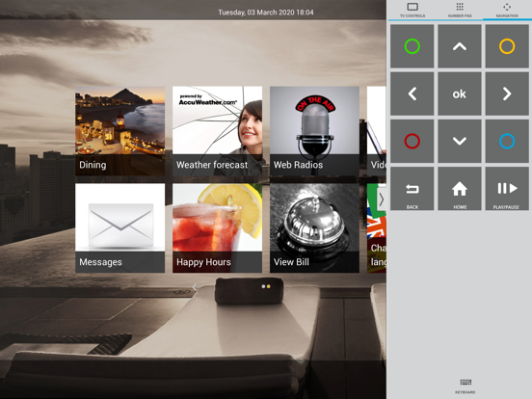Tap the blue circle button
Image resolution: width=532 pixels, height=399 pixels.
(507, 141)
